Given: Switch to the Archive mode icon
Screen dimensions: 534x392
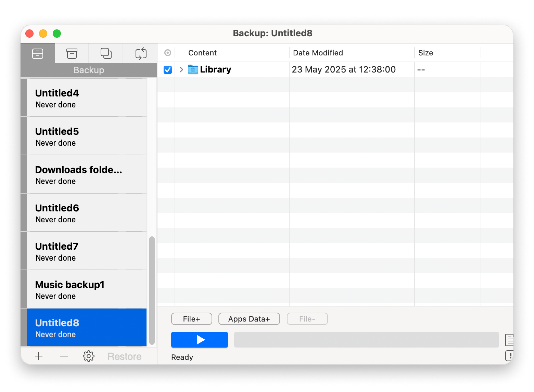Looking at the screenshot, I should point(72,54).
